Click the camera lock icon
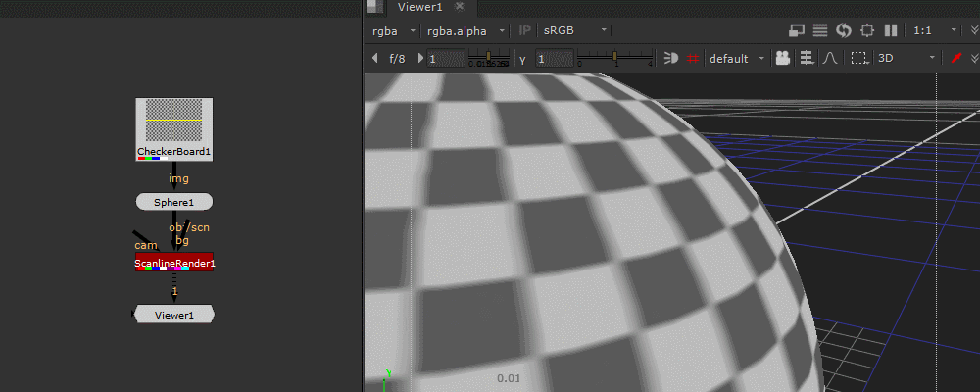This screenshot has width=980, height=392. click(782, 58)
